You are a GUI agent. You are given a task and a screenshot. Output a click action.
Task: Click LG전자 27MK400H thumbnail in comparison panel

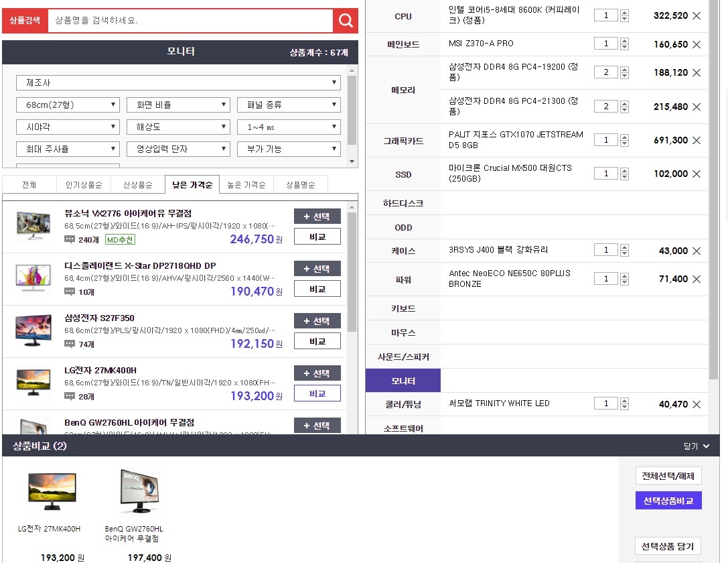point(52,491)
